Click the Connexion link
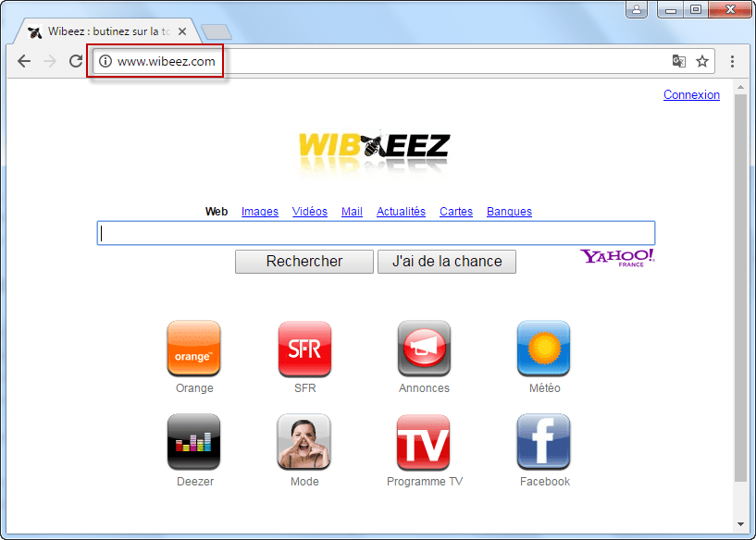 691,95
